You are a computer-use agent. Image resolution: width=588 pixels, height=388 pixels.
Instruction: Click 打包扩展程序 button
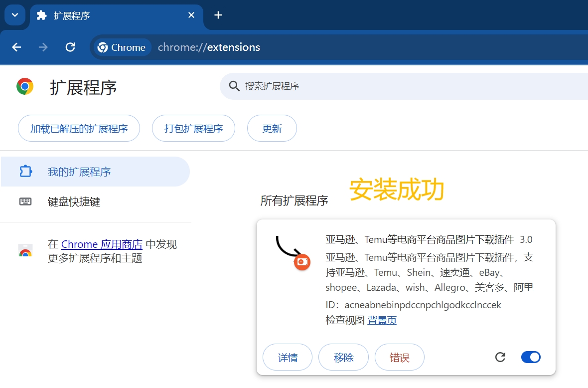click(193, 128)
